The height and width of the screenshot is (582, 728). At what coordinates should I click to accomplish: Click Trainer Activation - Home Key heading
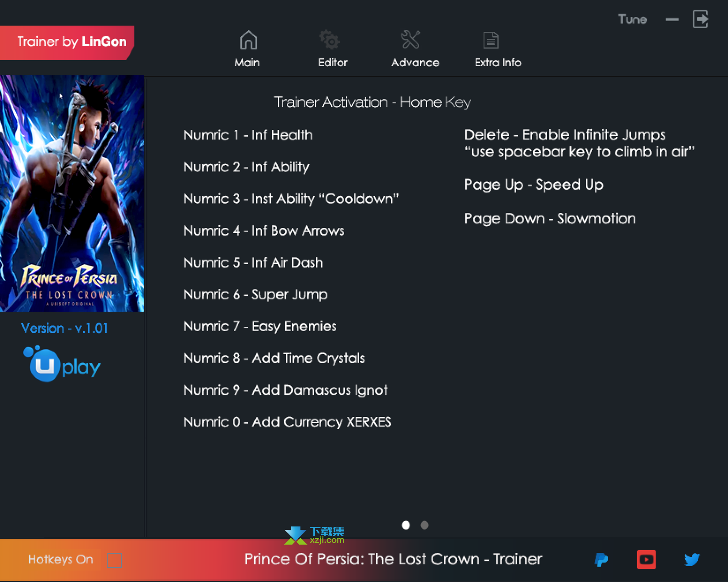click(x=372, y=102)
